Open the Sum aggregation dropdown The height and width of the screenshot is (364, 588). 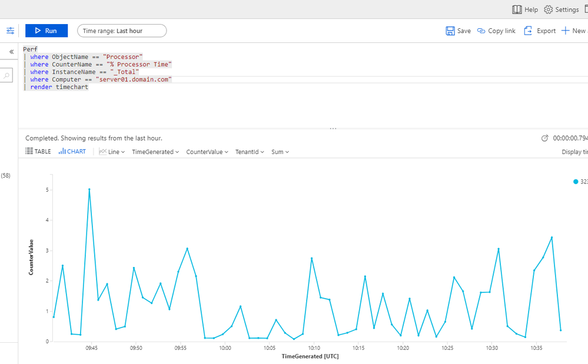pyautogui.click(x=280, y=151)
